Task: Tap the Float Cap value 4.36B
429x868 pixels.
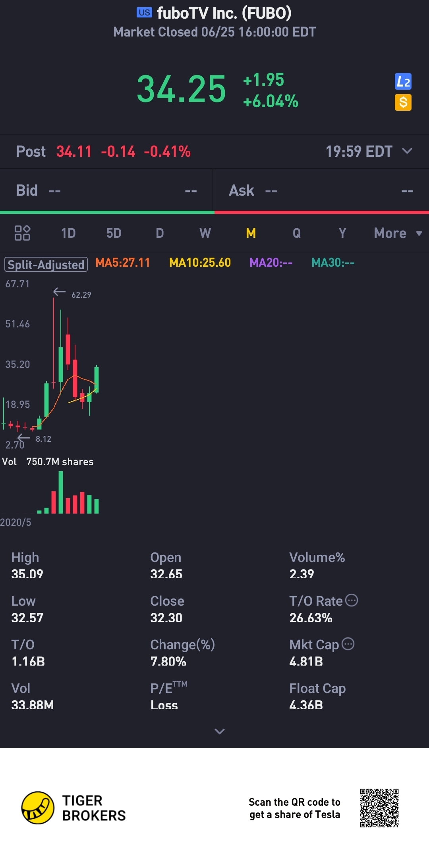Action: click(x=306, y=705)
